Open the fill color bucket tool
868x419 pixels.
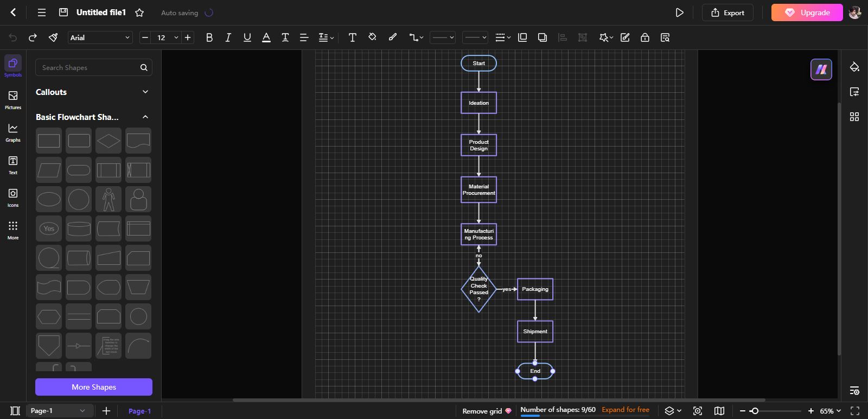[x=372, y=37]
